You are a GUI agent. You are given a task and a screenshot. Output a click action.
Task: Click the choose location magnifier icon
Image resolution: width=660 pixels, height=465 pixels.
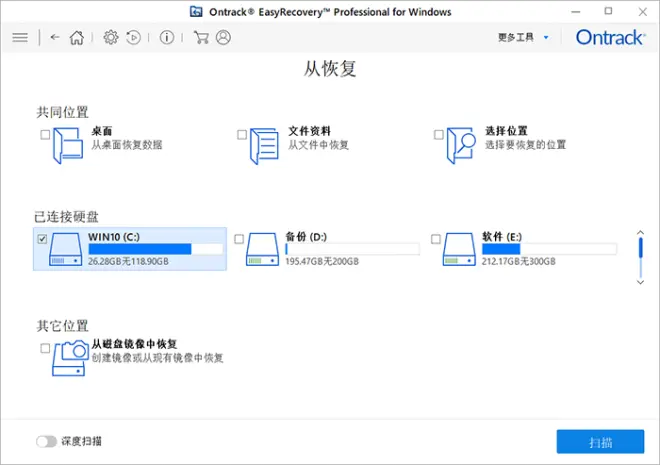461,146
